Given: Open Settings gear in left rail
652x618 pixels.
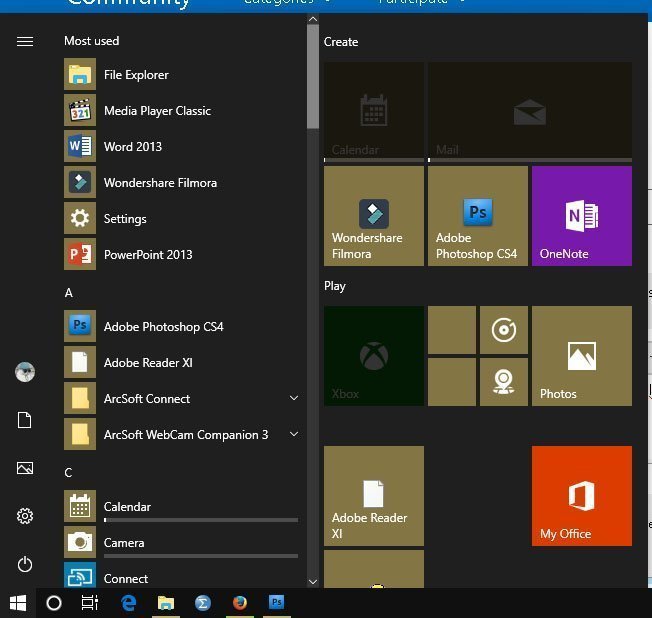Looking at the screenshot, I should tap(25, 516).
